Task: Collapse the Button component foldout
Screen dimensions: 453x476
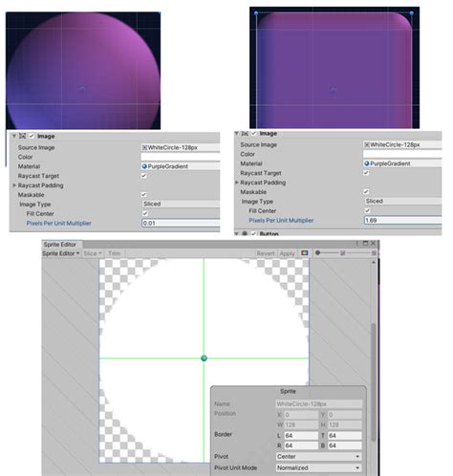Action: point(236,233)
